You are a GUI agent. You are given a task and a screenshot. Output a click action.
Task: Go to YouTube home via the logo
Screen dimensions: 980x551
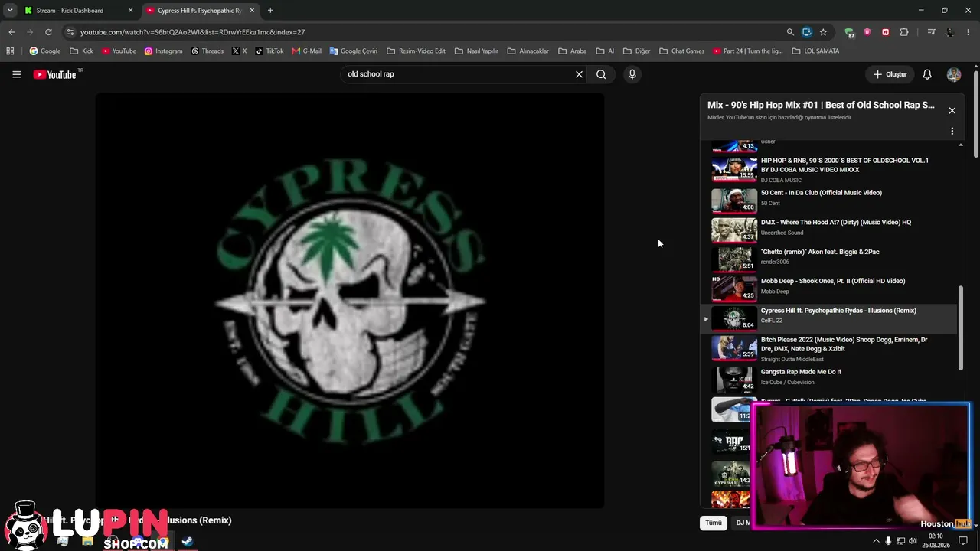tap(55, 74)
